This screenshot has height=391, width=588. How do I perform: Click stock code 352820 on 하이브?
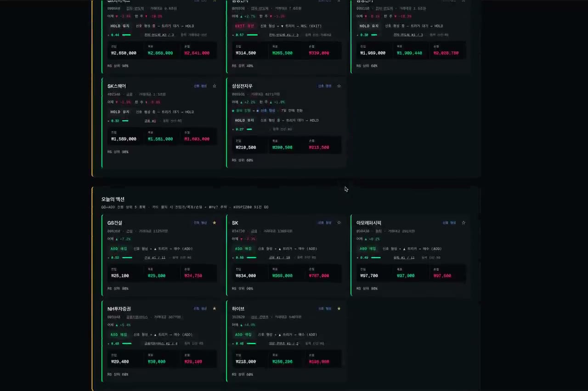click(238, 317)
